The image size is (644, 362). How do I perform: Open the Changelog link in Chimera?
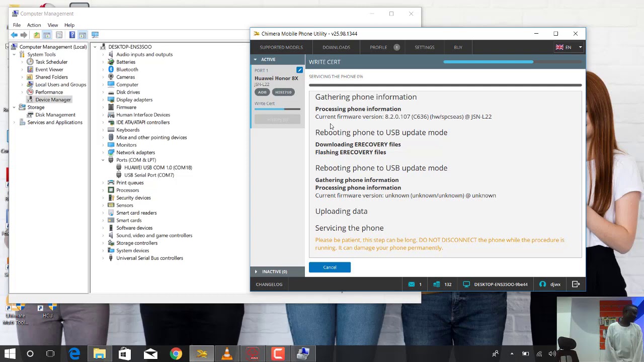tap(269, 284)
